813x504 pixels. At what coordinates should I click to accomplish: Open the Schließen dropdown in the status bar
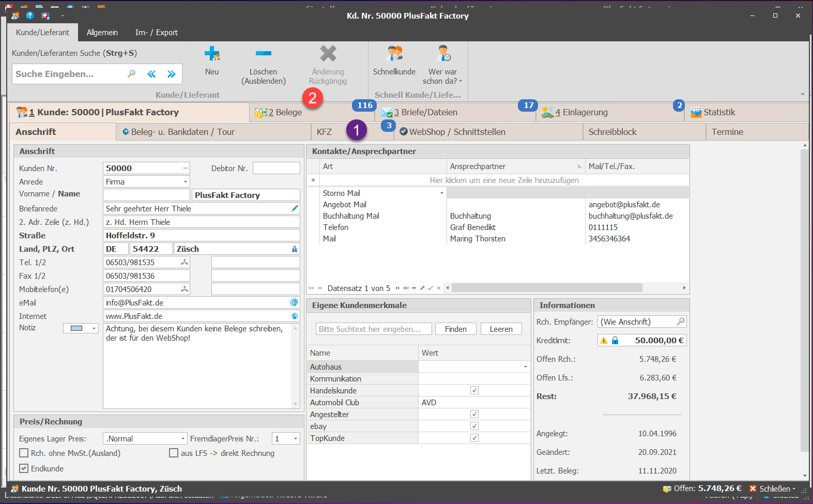pyautogui.click(x=794, y=488)
